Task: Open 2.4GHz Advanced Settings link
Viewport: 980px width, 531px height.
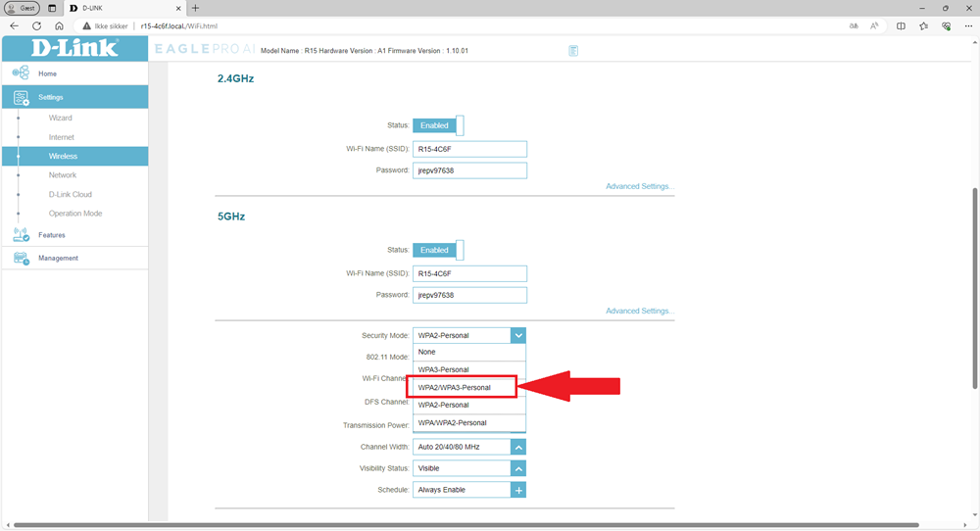Action: (640, 187)
